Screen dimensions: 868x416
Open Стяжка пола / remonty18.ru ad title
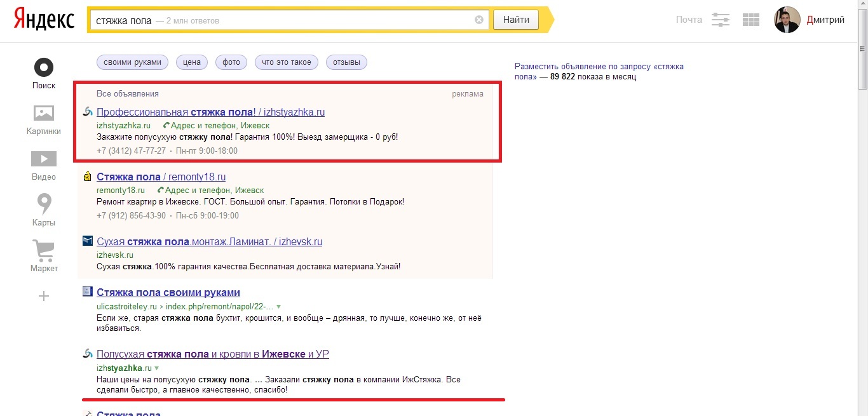pos(161,177)
